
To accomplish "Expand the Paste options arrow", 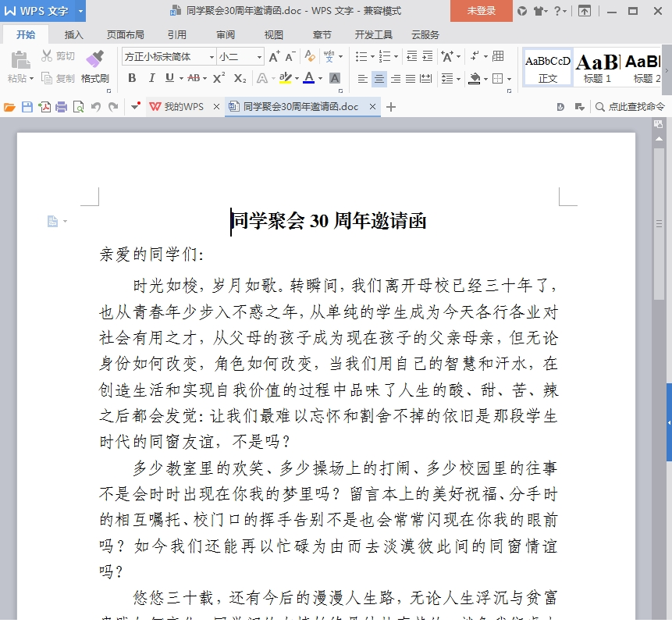I will point(32,79).
